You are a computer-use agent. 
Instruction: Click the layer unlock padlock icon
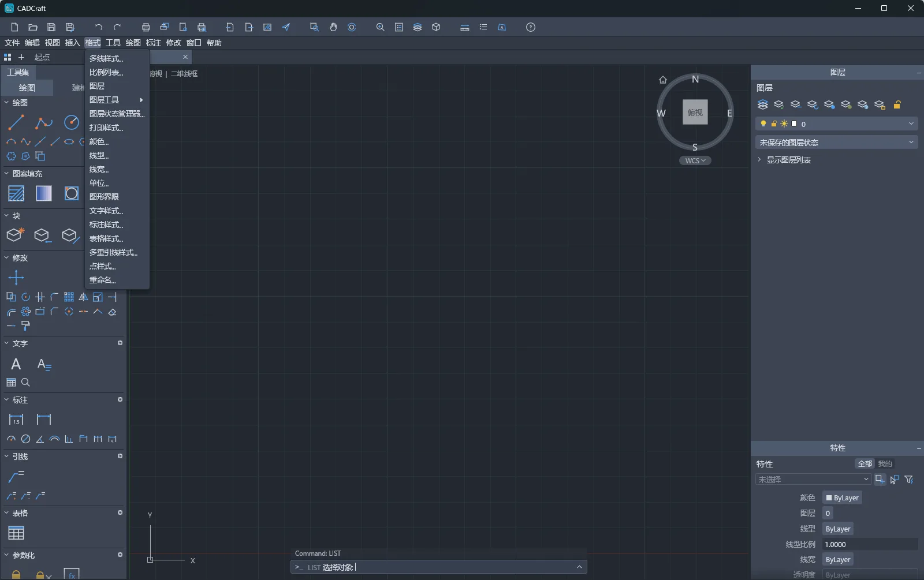click(897, 104)
